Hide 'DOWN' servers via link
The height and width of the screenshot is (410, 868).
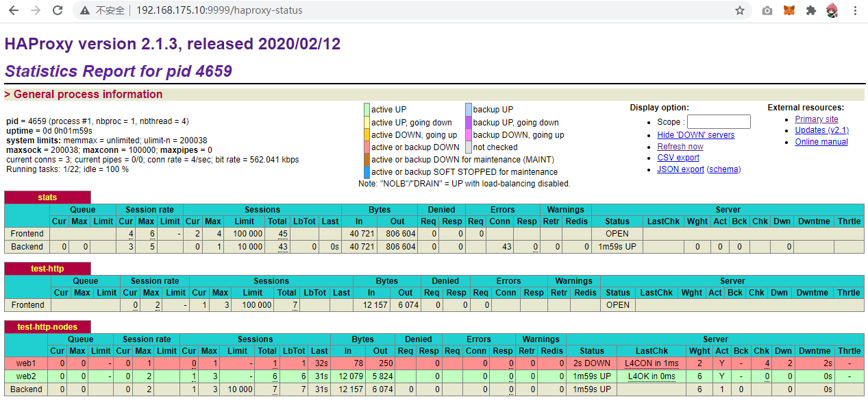[695, 135]
